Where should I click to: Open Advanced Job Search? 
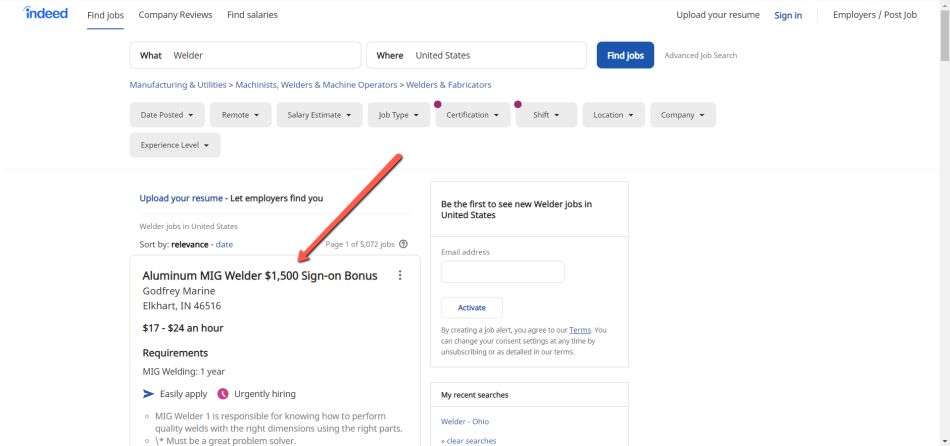click(701, 55)
